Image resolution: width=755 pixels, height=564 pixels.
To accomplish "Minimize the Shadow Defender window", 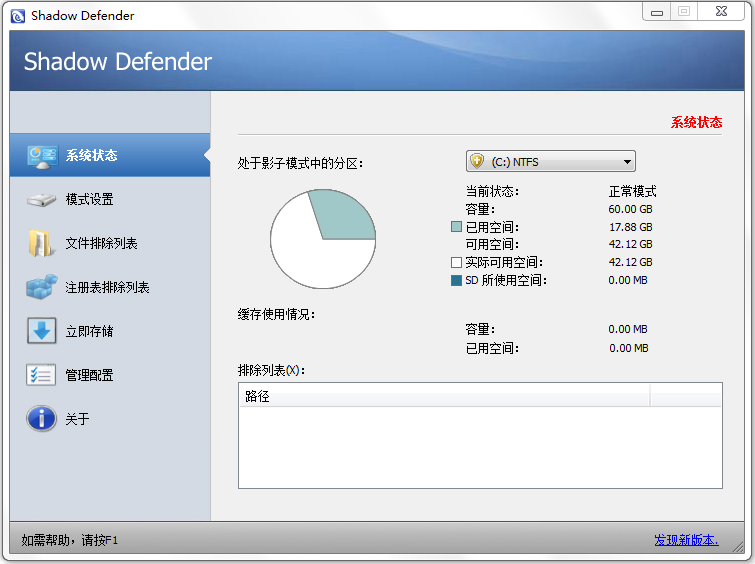I will pyautogui.click(x=657, y=12).
